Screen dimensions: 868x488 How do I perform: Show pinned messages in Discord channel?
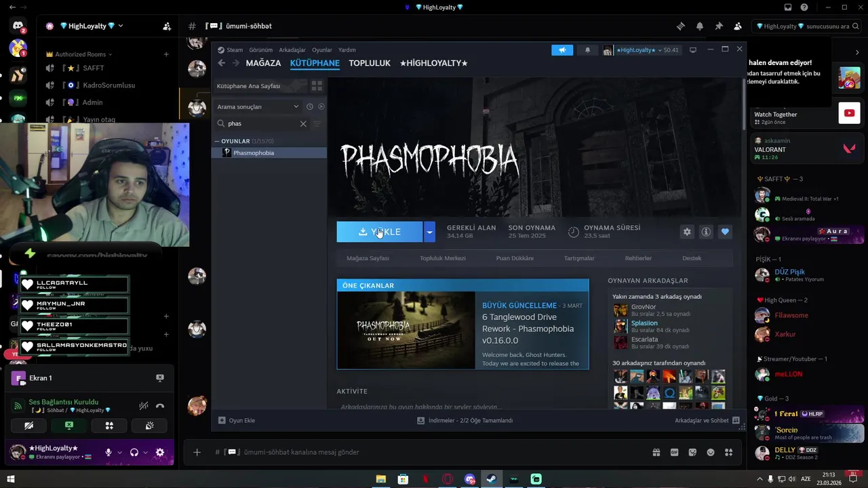(x=719, y=26)
